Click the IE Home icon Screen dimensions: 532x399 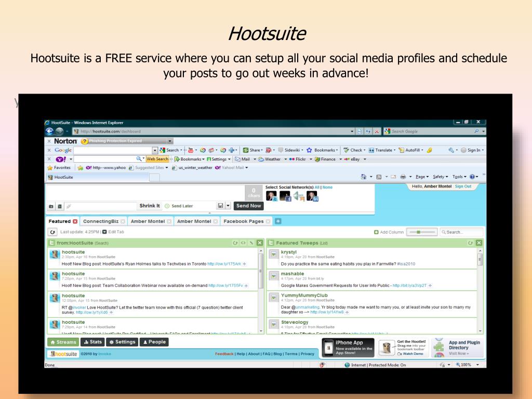point(363,177)
